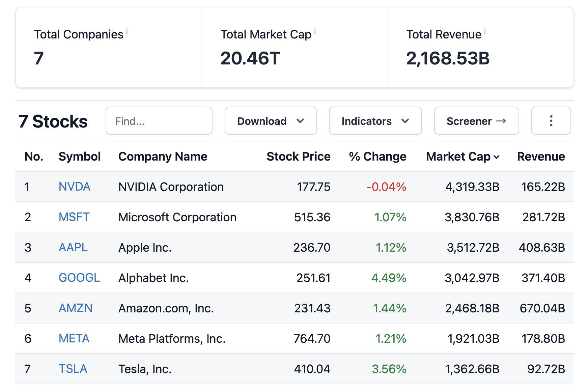Click the 177.75 stock price cell

pyautogui.click(x=313, y=187)
